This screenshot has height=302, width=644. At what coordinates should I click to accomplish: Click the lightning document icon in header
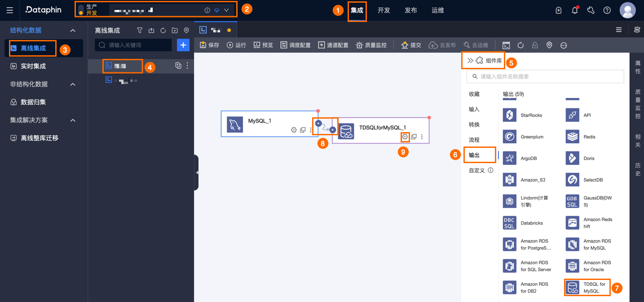pos(559,10)
